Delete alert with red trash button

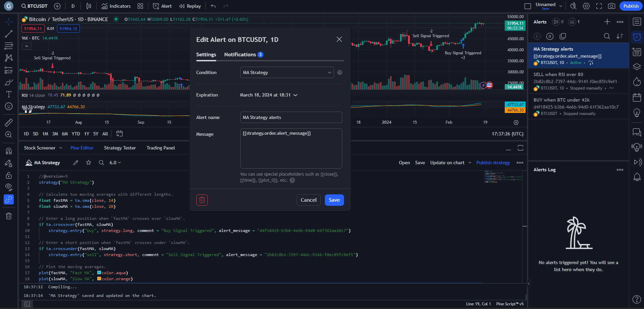tap(202, 200)
